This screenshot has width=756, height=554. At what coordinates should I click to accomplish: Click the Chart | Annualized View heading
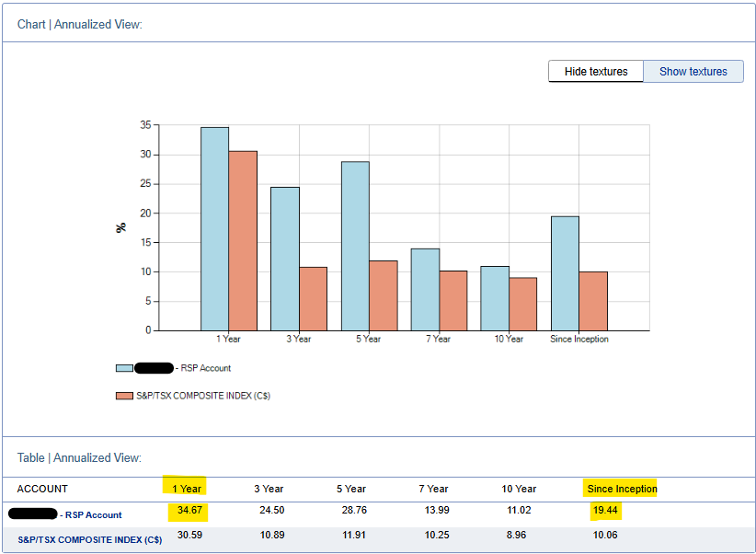(79, 25)
